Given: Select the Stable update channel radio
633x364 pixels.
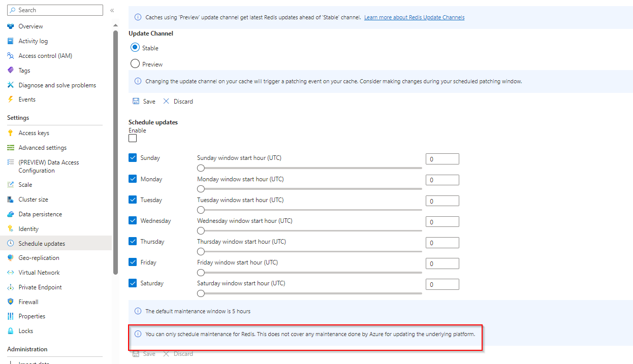Looking at the screenshot, I should coord(135,48).
